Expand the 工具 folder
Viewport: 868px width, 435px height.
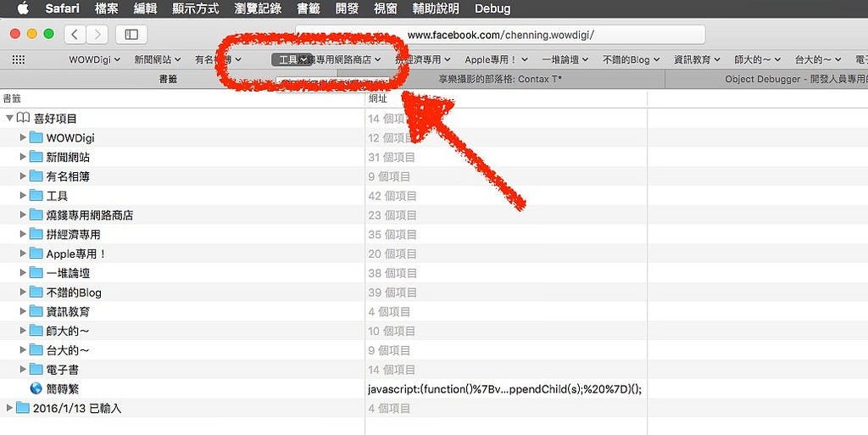[23, 195]
